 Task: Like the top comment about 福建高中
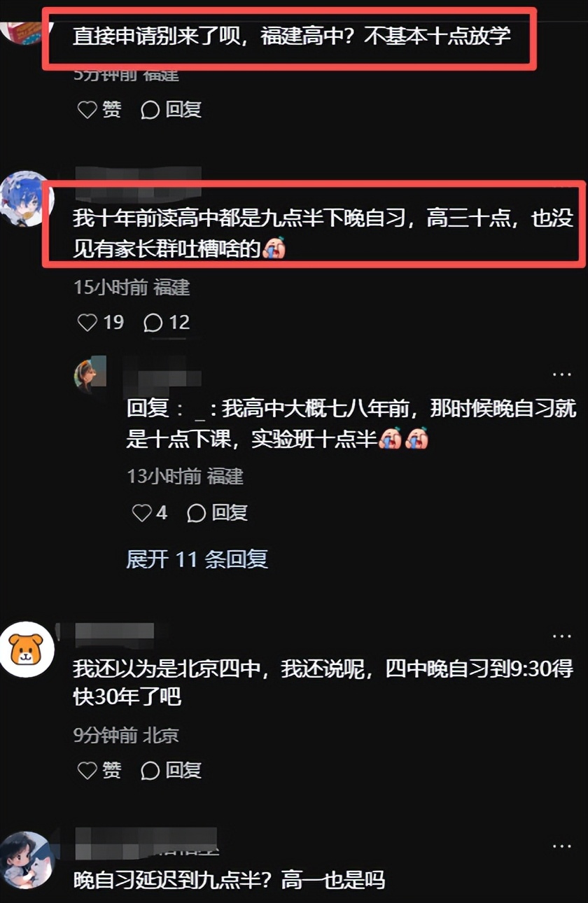[98, 109]
